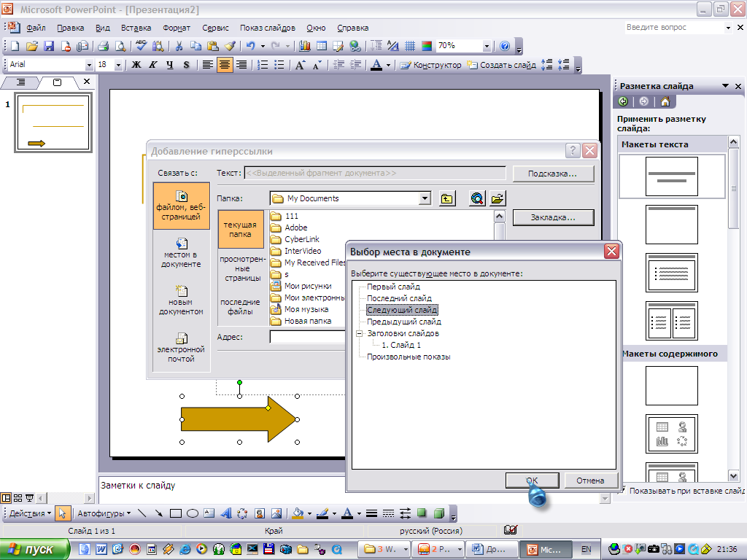Click the Insert Table icon
The width and height of the screenshot is (747, 560).
click(x=322, y=46)
